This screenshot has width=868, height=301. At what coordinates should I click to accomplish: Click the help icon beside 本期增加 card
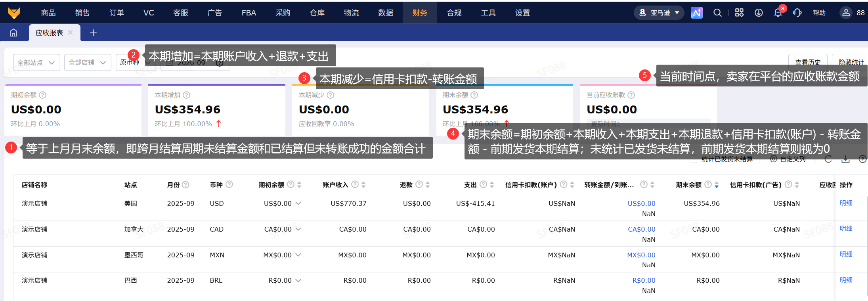pyautogui.click(x=186, y=95)
